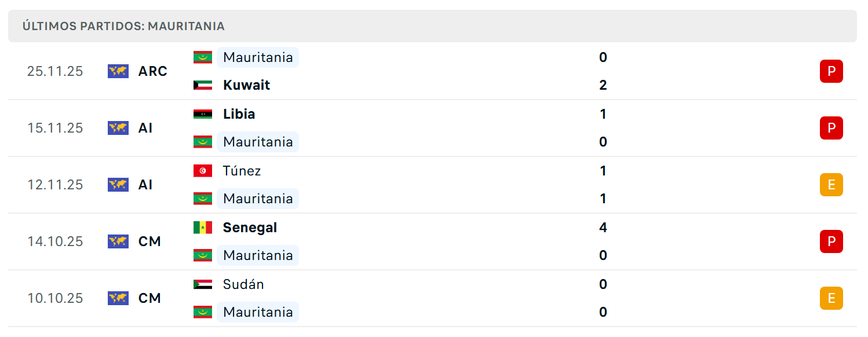Click world map icon beside ARC
The image size is (868, 337).
click(x=118, y=71)
